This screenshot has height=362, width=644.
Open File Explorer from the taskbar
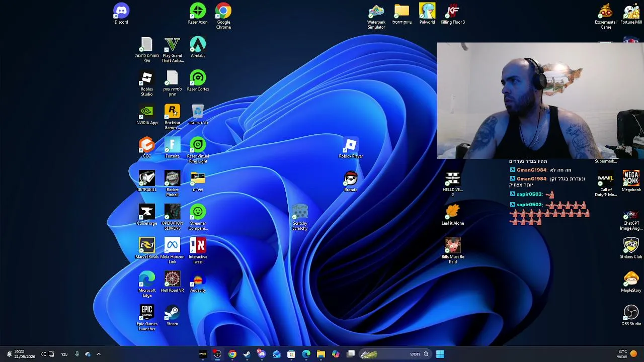(321, 354)
